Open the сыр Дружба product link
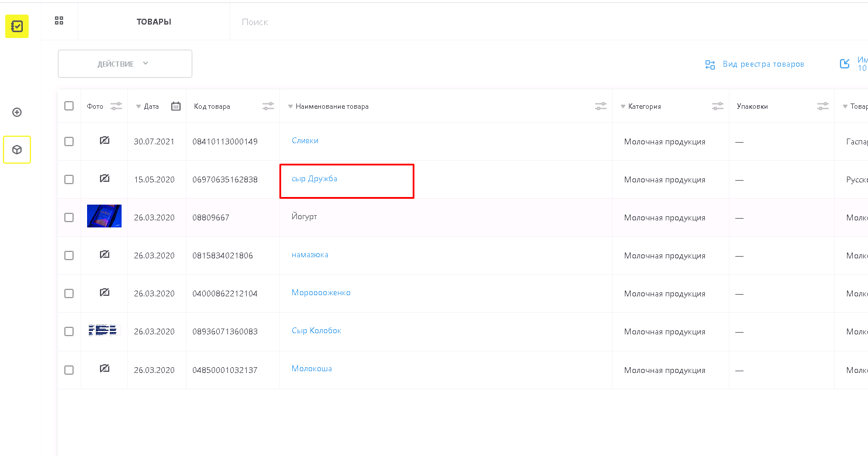 coord(314,178)
